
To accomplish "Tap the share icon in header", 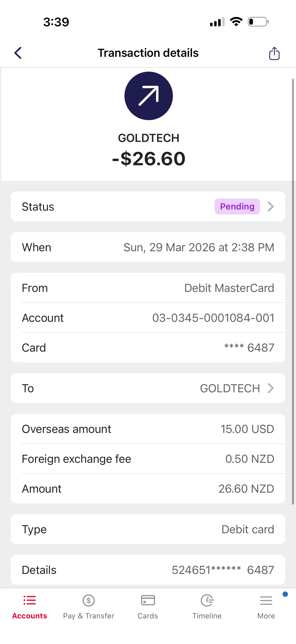I will tap(274, 53).
